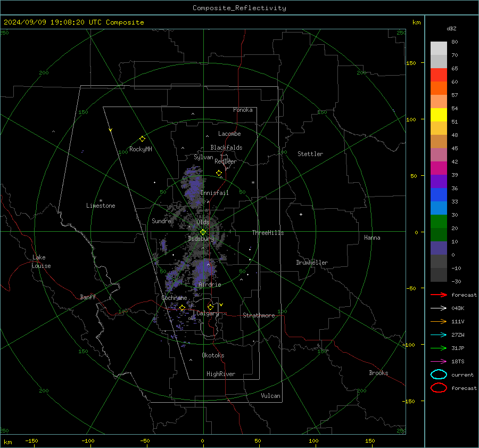Click the Stettler city label
479x448 pixels.
[310, 154]
